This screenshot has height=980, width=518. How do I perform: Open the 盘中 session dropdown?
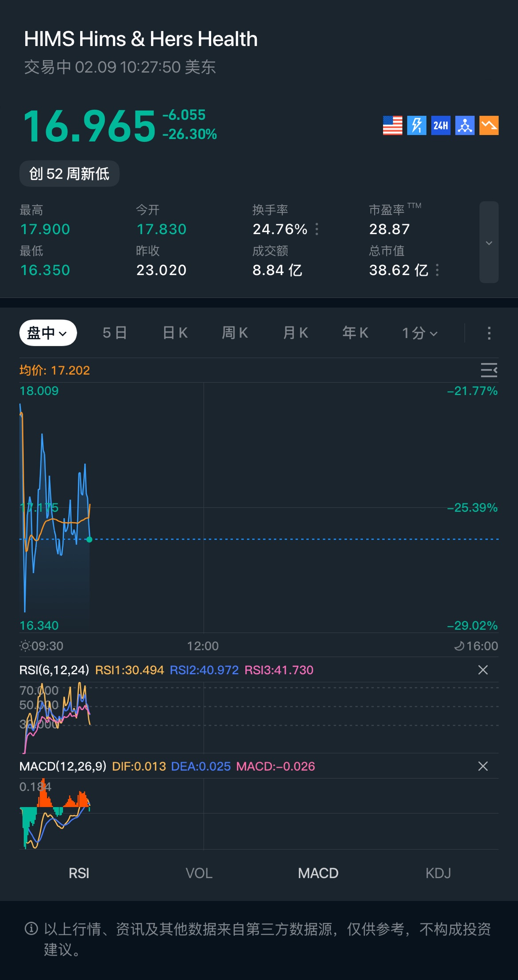(48, 333)
